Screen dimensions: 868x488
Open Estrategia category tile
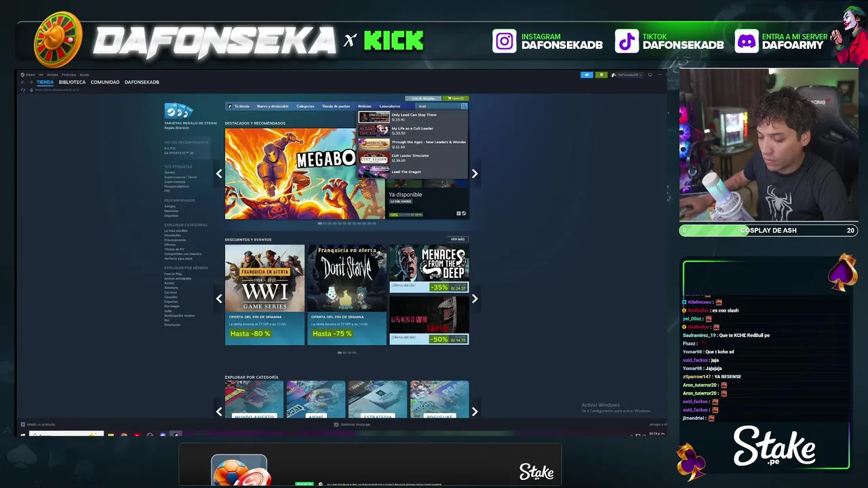pos(377,400)
